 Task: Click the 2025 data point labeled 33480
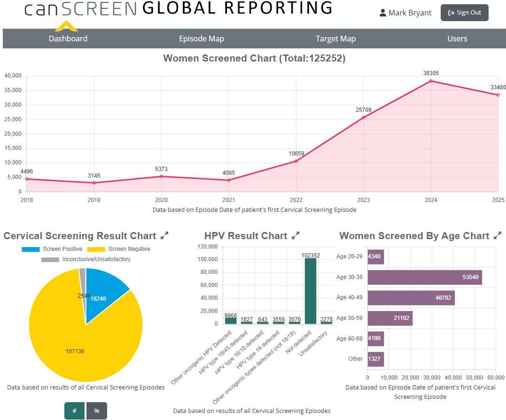[x=498, y=95]
